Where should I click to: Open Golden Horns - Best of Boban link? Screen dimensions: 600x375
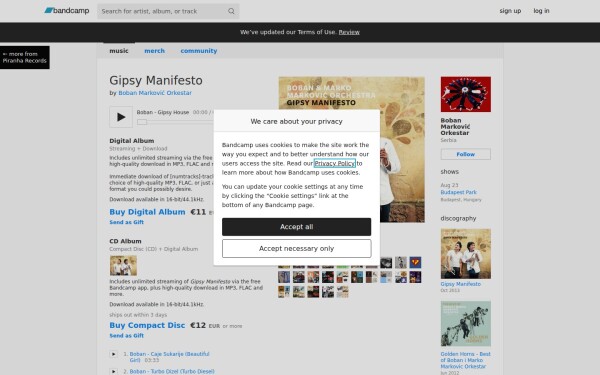click(465, 360)
